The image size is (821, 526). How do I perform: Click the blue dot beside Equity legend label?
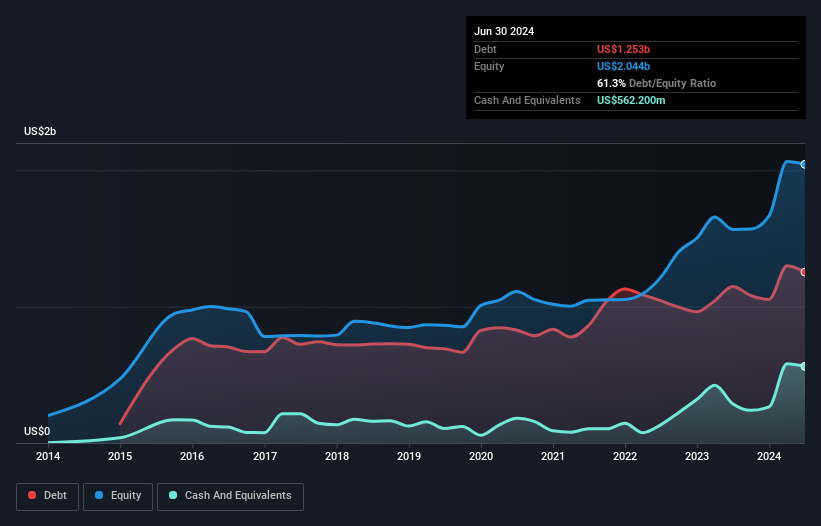101,496
